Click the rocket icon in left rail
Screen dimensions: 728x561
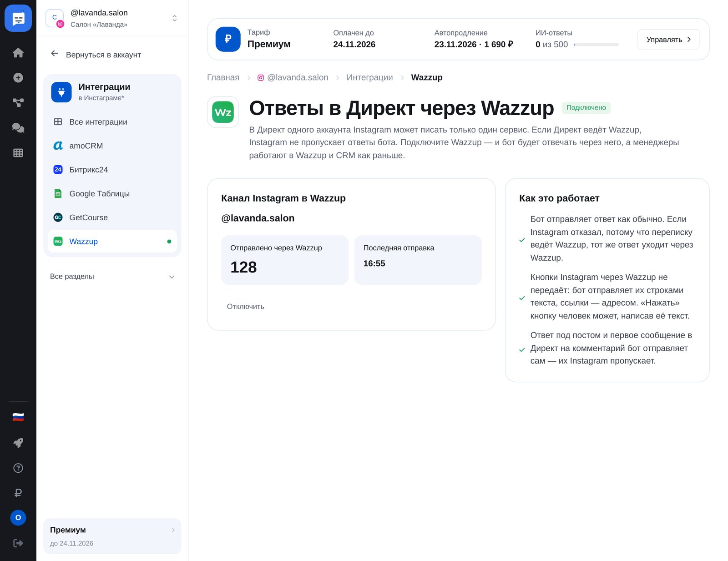[x=18, y=443]
